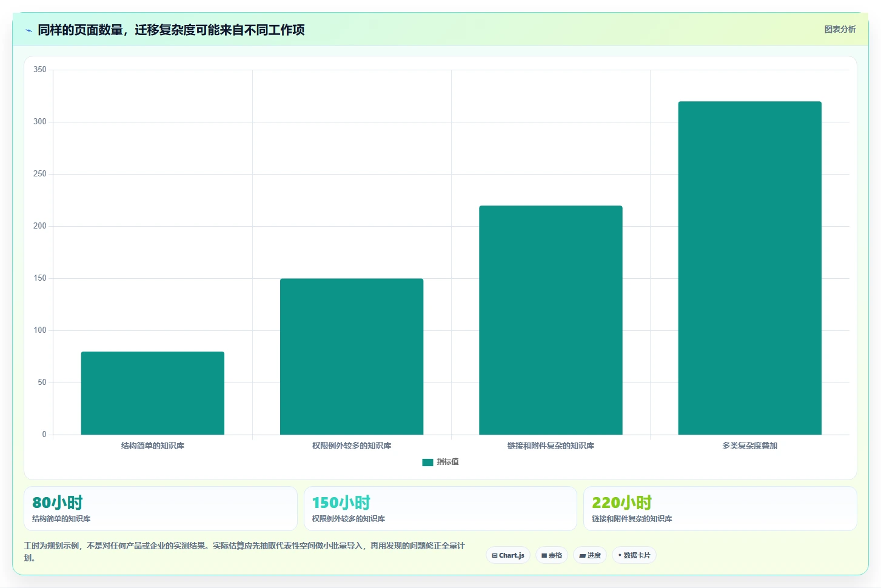Click the bar for 多类复杂度叠加
This screenshot has width=881, height=588.
[749, 268]
